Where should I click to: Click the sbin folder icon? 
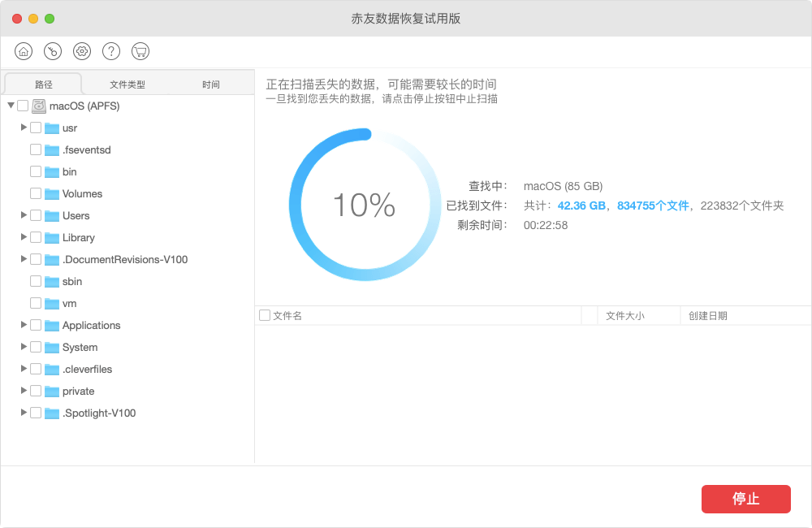(52, 282)
